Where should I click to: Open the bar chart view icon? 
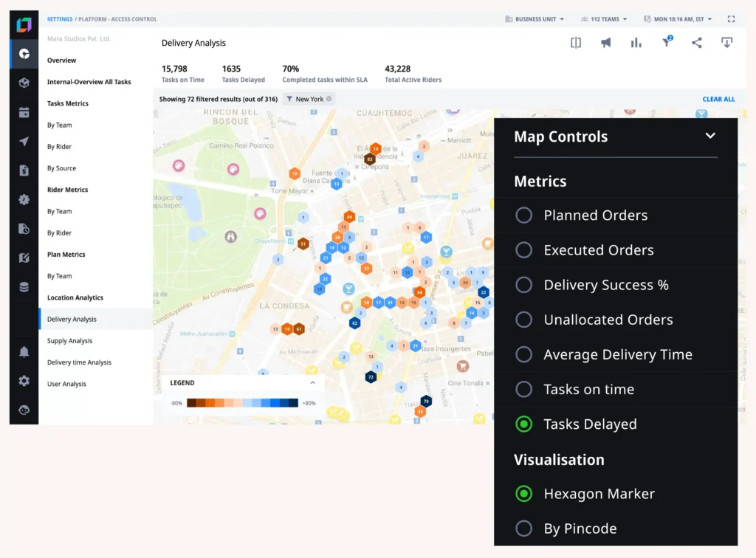tap(636, 43)
